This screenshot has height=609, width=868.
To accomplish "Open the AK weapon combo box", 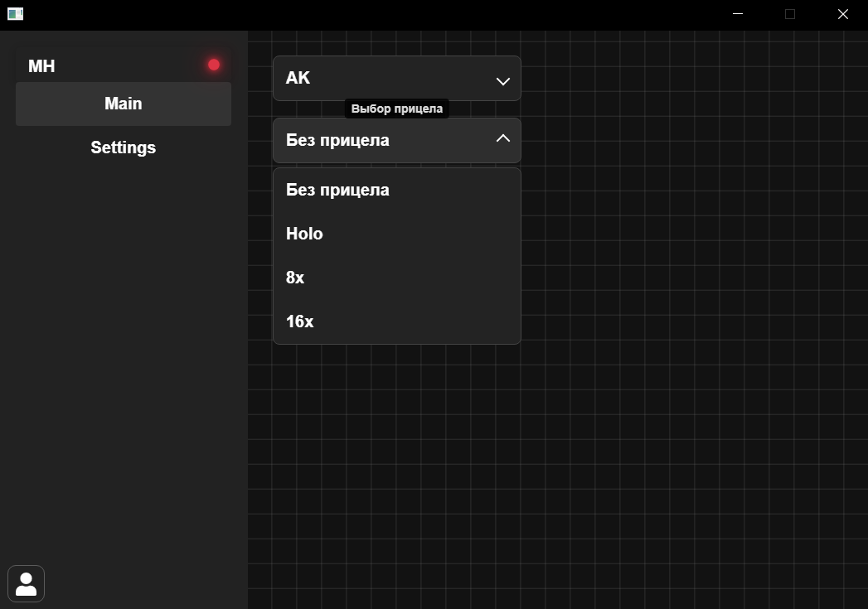I will point(396,79).
